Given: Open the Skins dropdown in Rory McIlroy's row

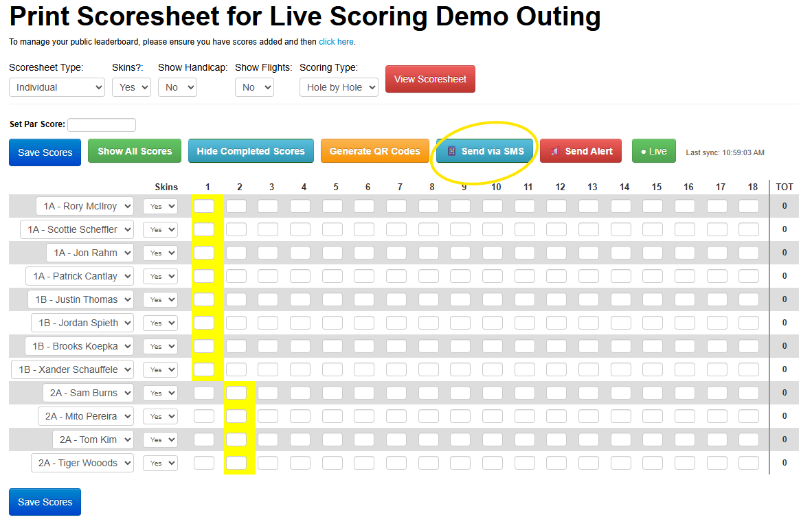Looking at the screenshot, I should click(x=161, y=206).
